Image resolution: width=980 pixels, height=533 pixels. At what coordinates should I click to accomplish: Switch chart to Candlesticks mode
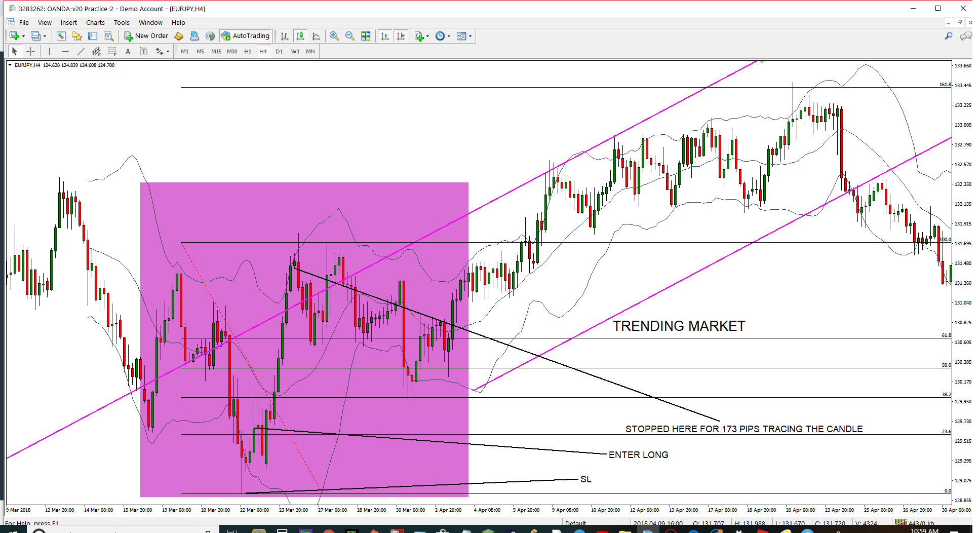tap(300, 36)
